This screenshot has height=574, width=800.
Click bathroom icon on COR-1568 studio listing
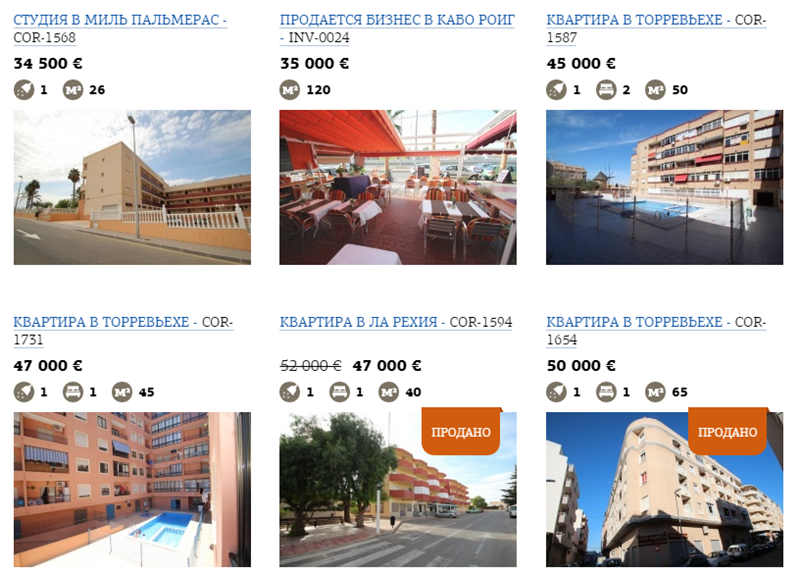24,90
